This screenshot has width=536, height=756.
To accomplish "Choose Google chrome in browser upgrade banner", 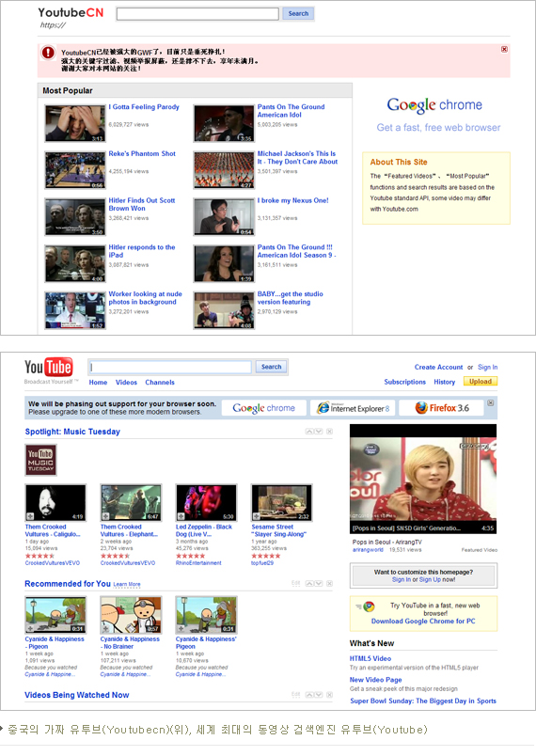I will (x=264, y=408).
